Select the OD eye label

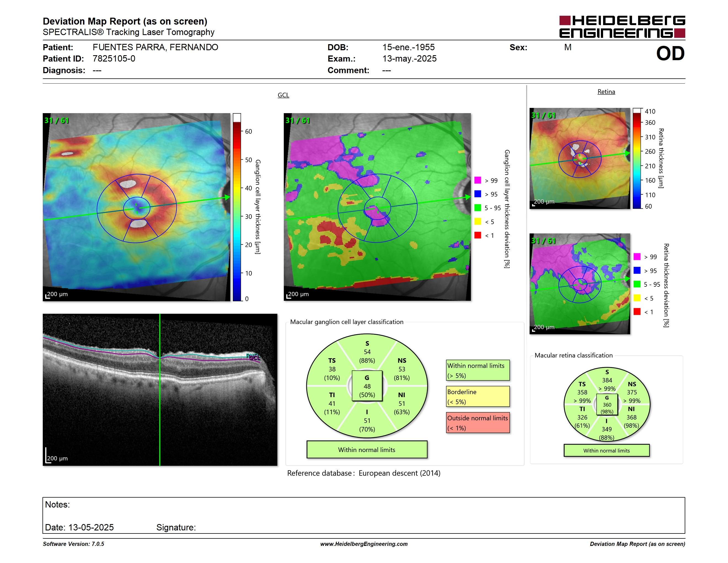670,54
